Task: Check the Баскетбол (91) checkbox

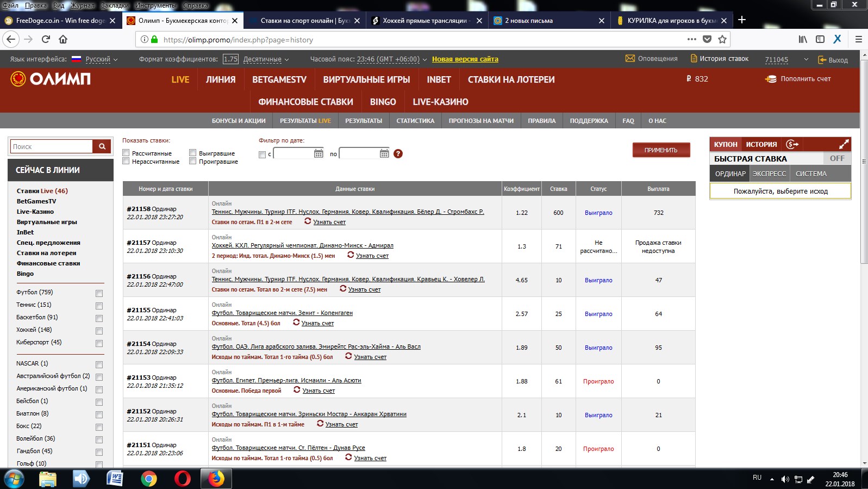Action: (99, 318)
